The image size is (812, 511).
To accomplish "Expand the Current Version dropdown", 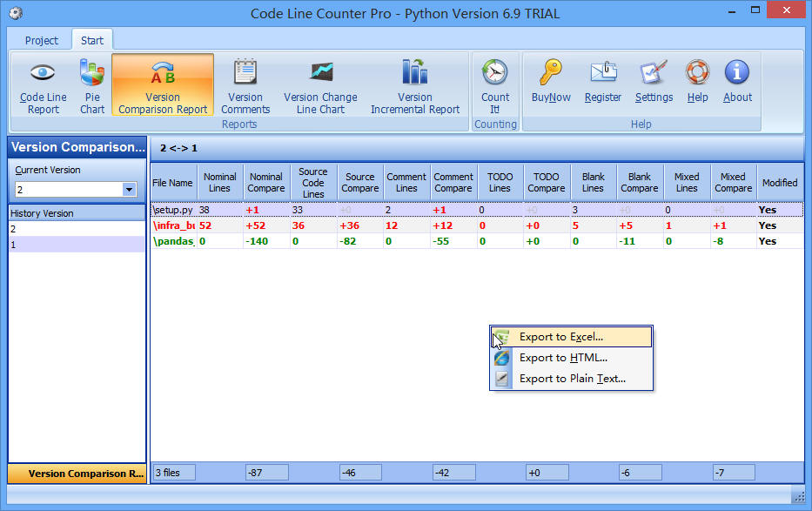I will click(x=129, y=190).
